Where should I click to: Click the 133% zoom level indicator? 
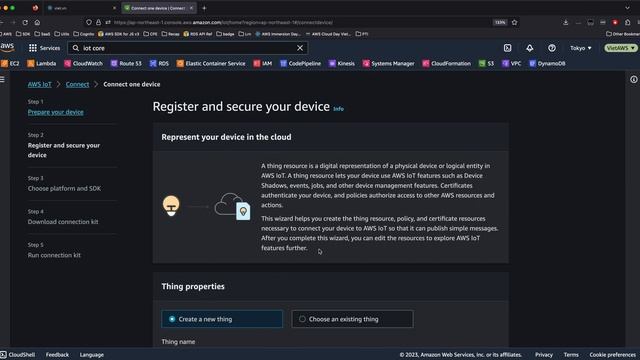(500, 22)
